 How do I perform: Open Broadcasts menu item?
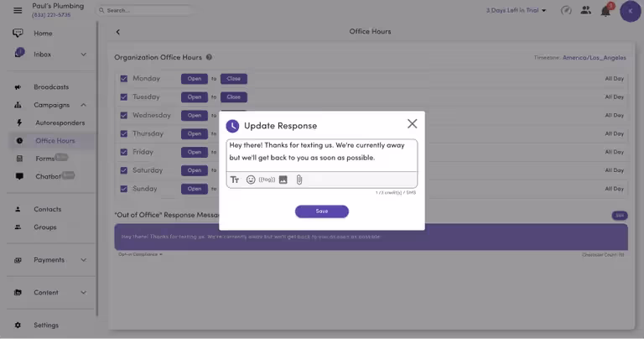51,87
